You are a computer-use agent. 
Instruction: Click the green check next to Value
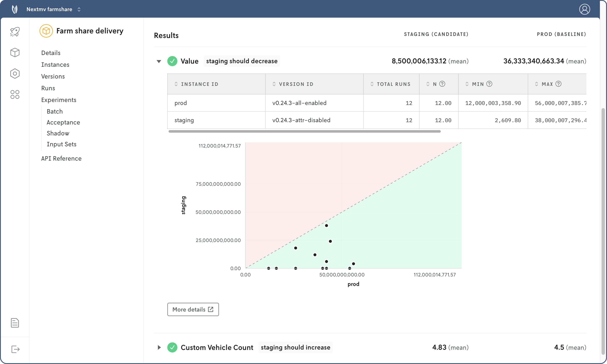tap(172, 61)
